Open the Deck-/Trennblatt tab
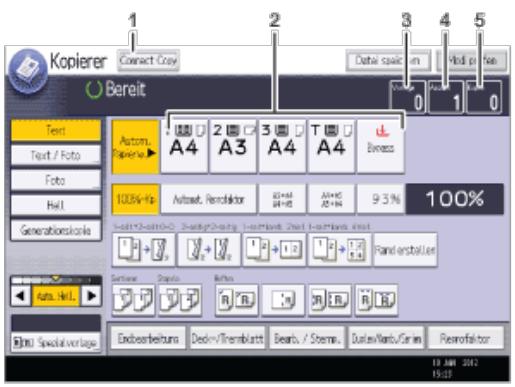 click(227, 338)
